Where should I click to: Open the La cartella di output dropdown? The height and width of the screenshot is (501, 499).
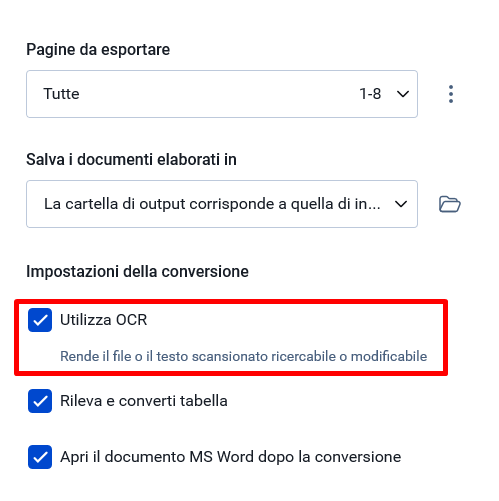[x=222, y=204]
